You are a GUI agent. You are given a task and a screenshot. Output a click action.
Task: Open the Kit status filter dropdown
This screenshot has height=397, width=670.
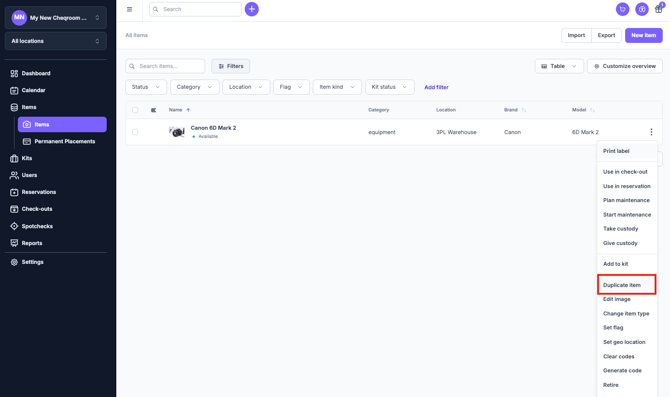pyautogui.click(x=389, y=87)
